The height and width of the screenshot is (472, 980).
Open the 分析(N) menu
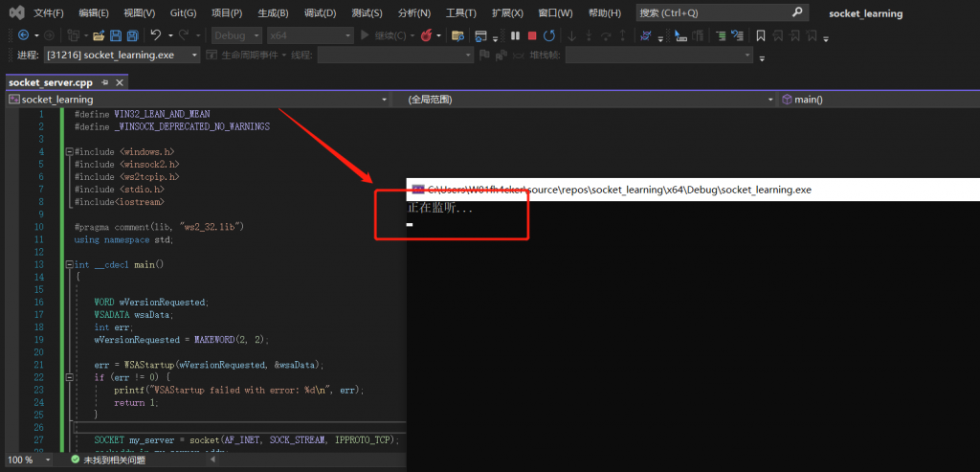(x=413, y=13)
